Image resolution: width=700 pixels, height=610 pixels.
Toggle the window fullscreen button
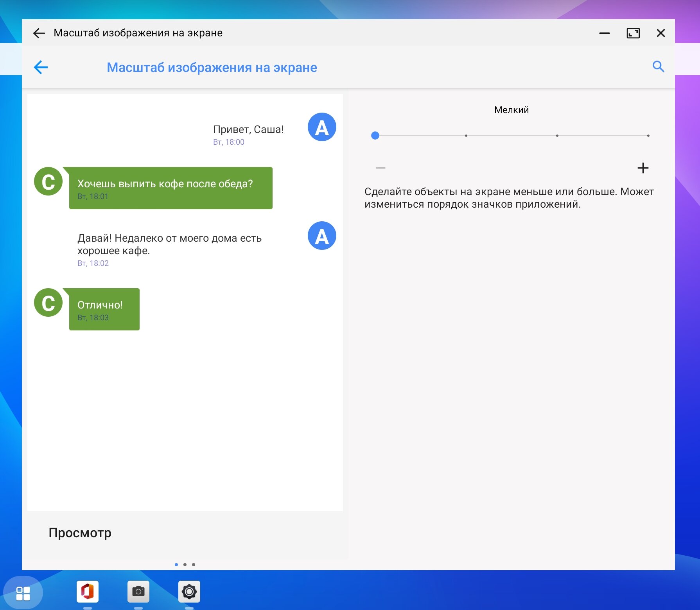[633, 33]
